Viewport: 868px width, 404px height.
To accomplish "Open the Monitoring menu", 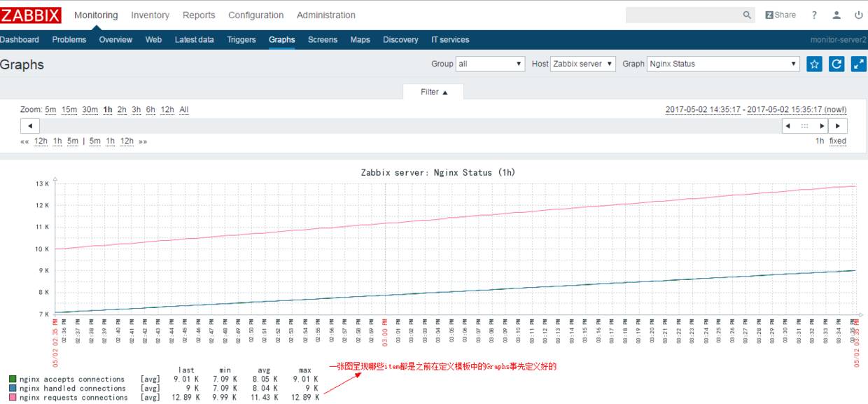I will pyautogui.click(x=96, y=15).
